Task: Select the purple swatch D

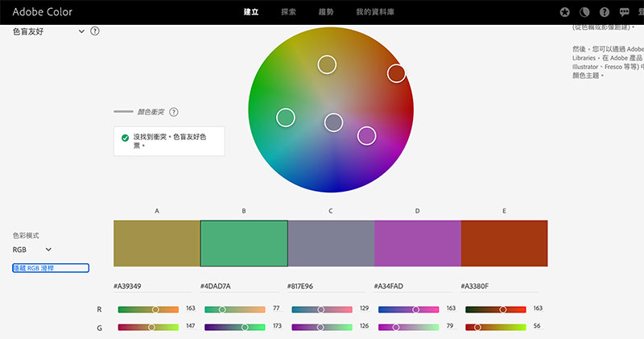Action: (417, 243)
